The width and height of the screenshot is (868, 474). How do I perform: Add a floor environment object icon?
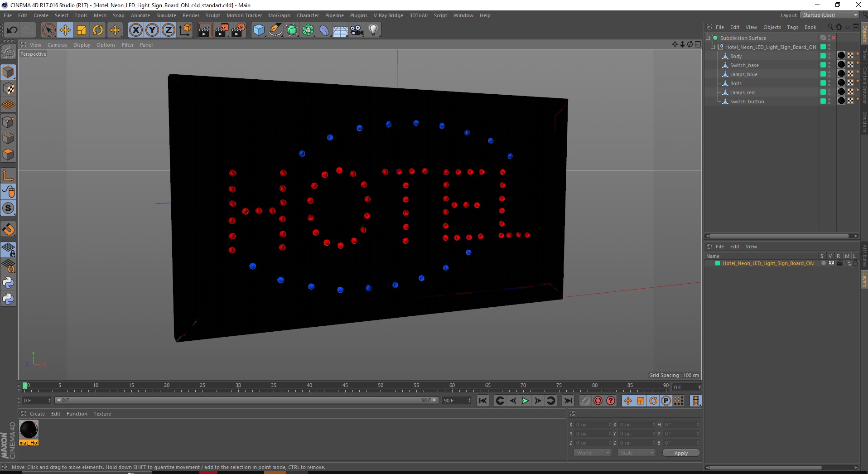340,30
